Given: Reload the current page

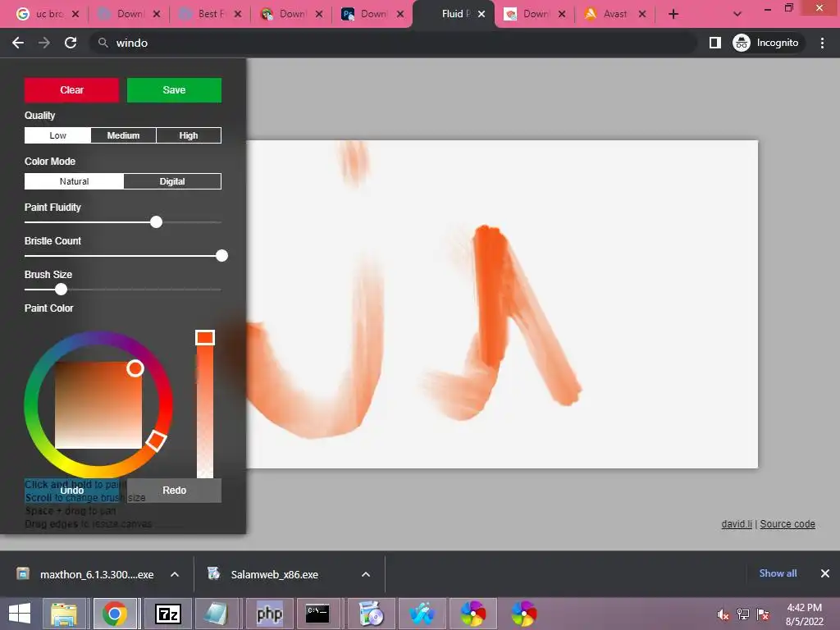Looking at the screenshot, I should [x=71, y=43].
